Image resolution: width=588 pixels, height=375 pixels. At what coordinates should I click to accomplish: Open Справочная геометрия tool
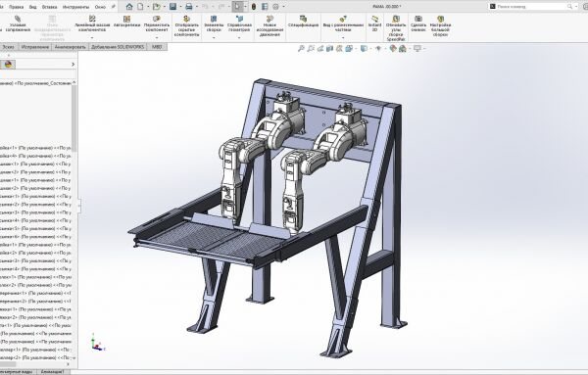click(x=239, y=23)
